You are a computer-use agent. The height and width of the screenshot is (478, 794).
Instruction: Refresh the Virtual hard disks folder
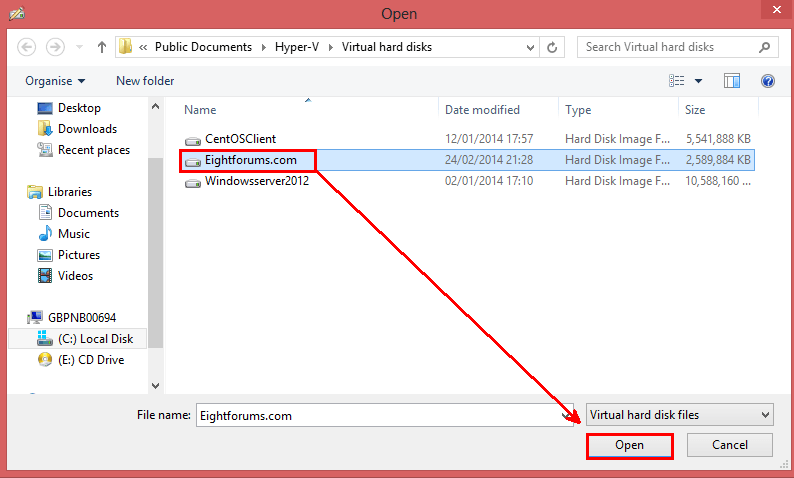(x=553, y=47)
